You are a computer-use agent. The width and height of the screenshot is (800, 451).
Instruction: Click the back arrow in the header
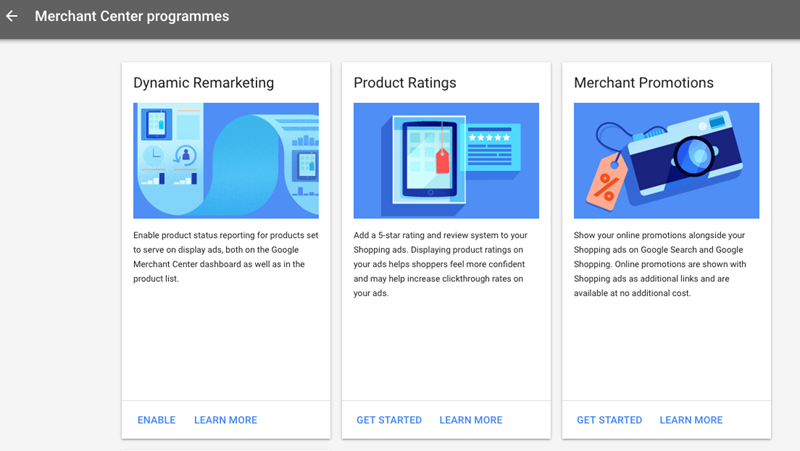12,17
